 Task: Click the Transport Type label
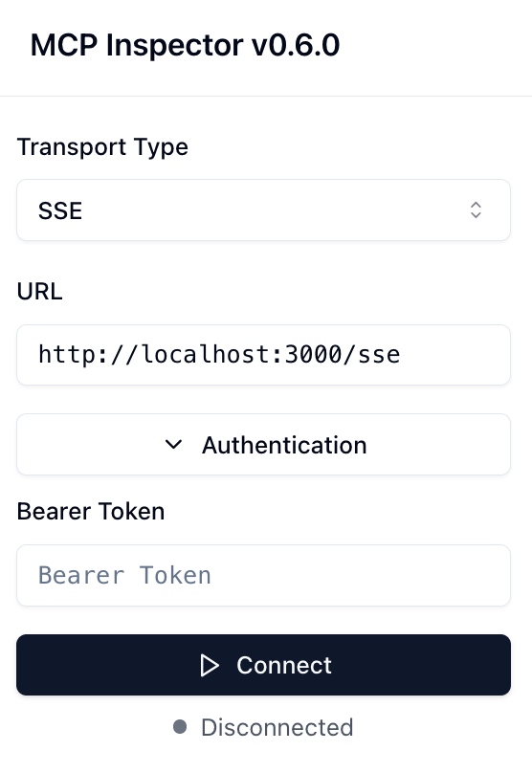pos(102,147)
